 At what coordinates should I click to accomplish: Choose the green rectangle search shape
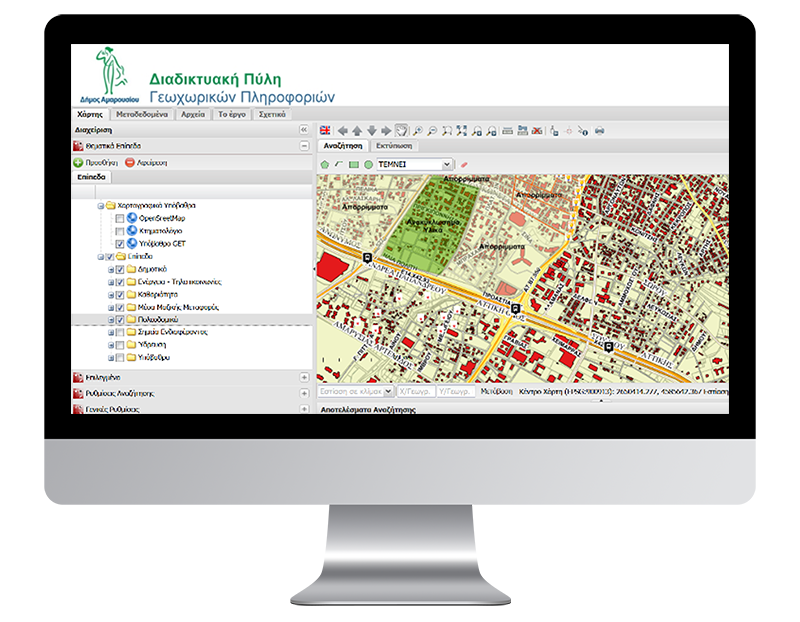354,164
